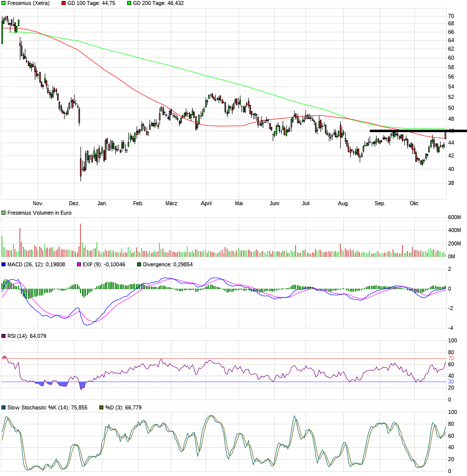Click the 'März' month label on the axis

(171, 203)
